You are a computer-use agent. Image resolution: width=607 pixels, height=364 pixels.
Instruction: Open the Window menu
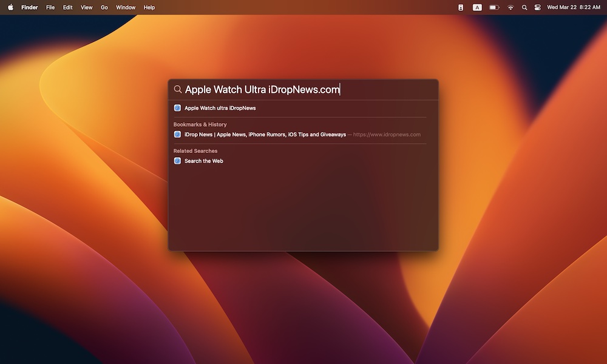pyautogui.click(x=126, y=7)
